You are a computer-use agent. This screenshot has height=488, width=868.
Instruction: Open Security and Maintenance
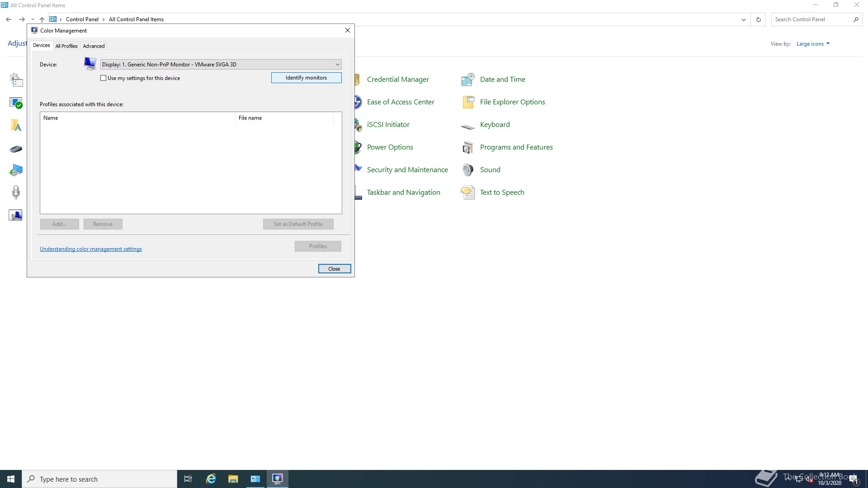point(407,170)
